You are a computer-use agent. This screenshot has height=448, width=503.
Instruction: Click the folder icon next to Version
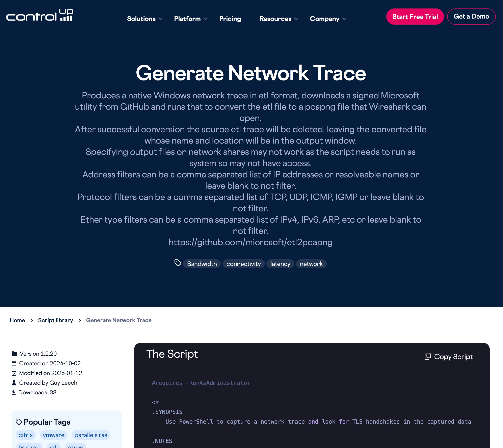click(x=14, y=354)
